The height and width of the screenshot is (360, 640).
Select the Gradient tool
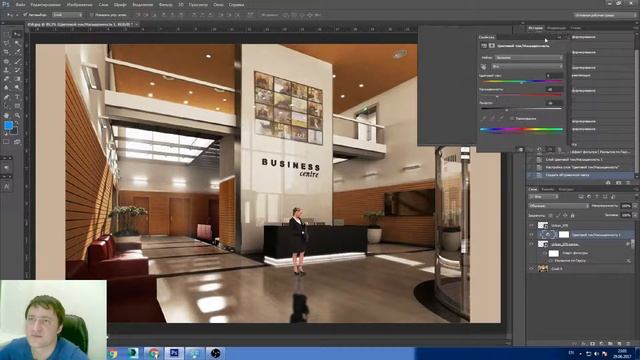point(17,79)
